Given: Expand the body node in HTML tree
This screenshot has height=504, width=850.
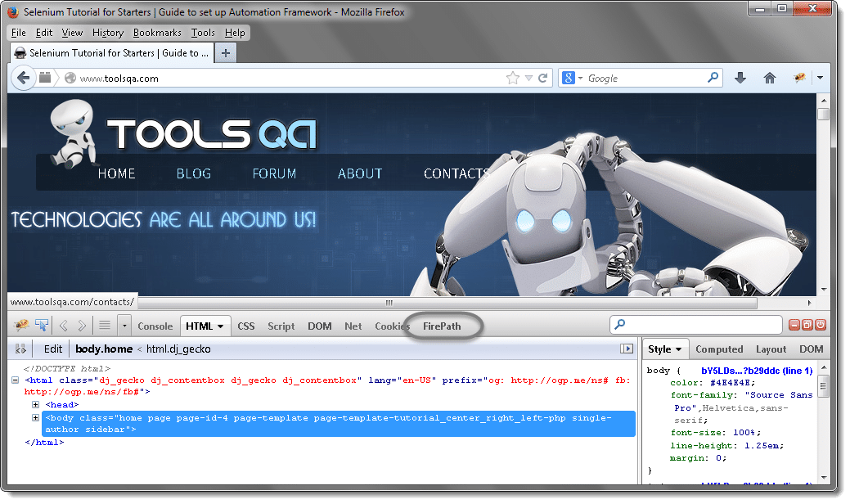Looking at the screenshot, I should pos(36,418).
